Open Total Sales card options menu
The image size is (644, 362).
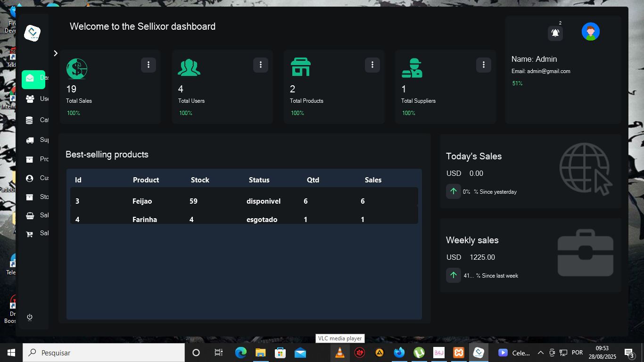point(149,65)
